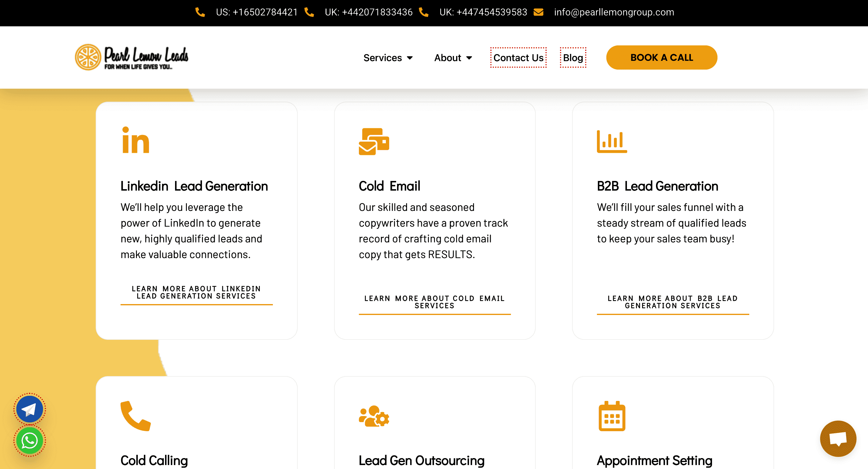Click the Cold Calling phone icon

click(x=135, y=416)
